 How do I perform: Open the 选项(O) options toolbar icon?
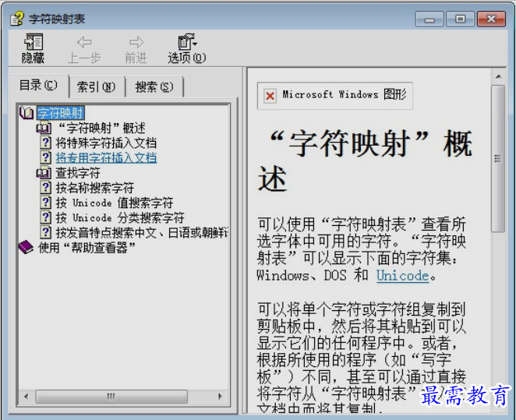point(187,42)
